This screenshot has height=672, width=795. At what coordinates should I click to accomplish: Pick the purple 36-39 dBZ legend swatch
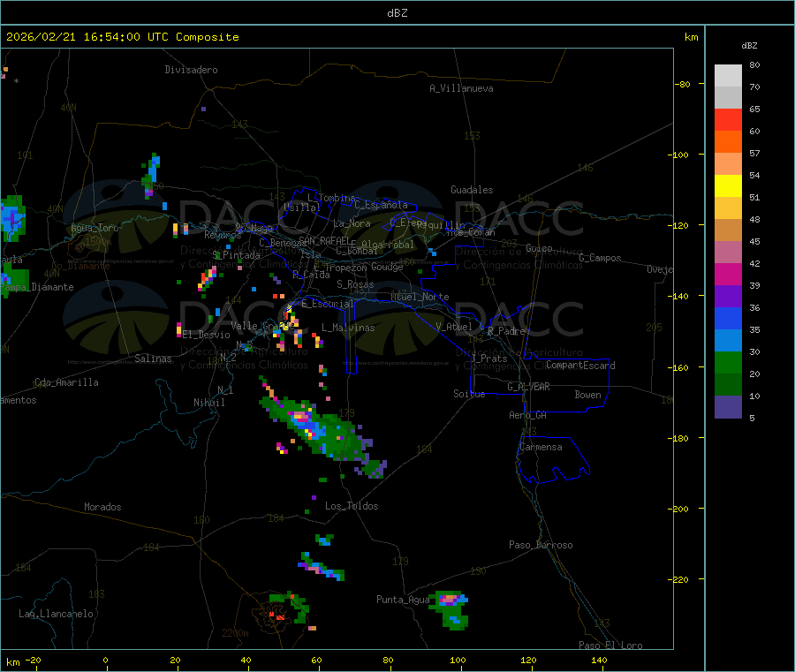[728, 297]
